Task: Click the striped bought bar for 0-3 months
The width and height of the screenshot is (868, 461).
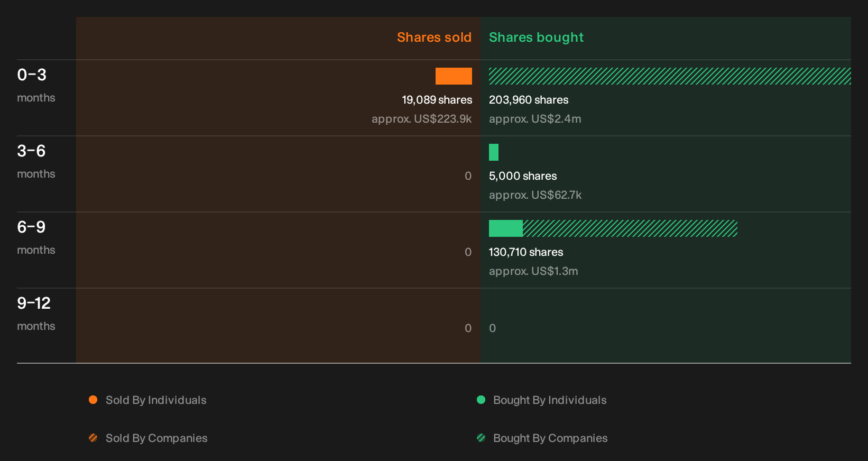Action: point(670,76)
